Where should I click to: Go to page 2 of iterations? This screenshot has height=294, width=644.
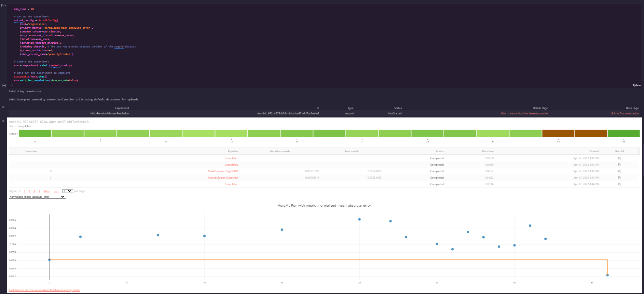tap(25, 191)
